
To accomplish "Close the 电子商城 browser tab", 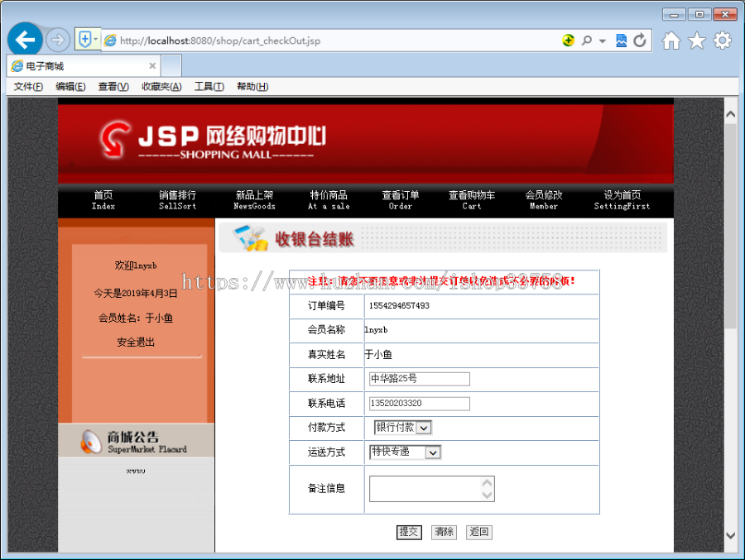I will tap(152, 65).
